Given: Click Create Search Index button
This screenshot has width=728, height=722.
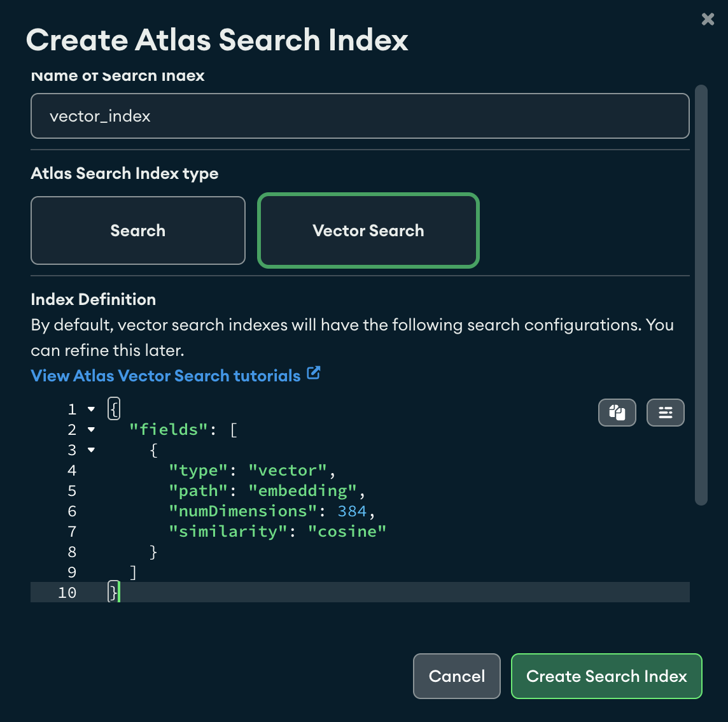Looking at the screenshot, I should pyautogui.click(x=606, y=676).
